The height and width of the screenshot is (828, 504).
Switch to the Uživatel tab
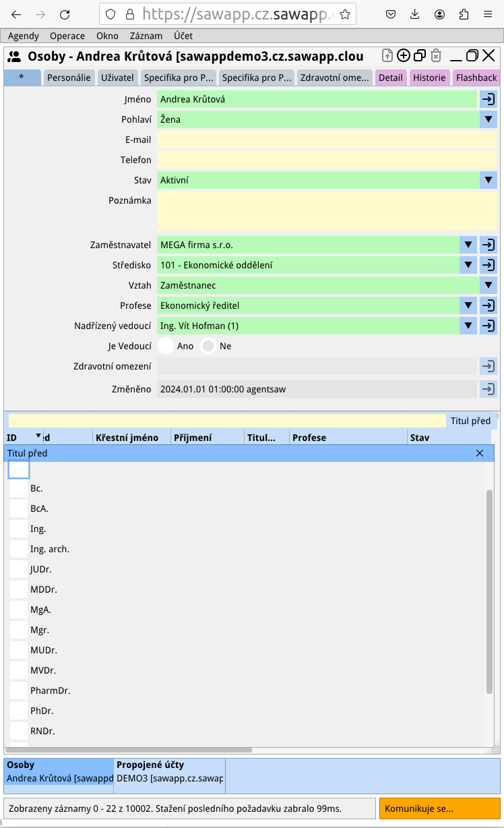[117, 78]
